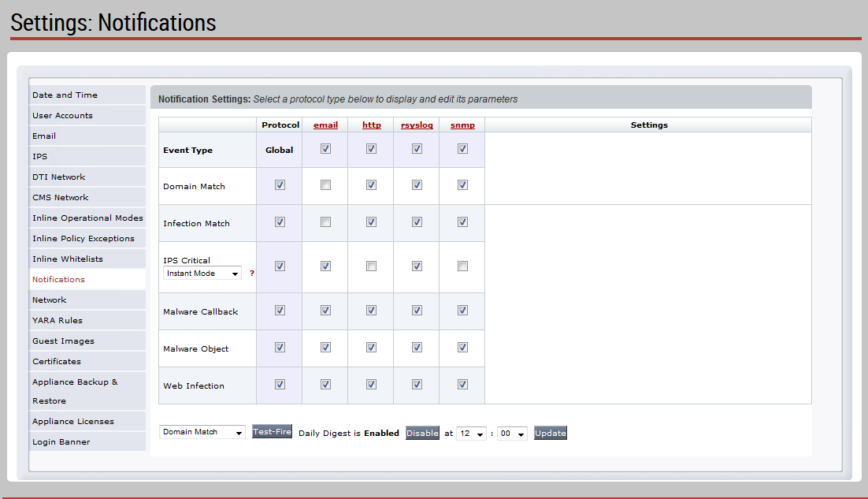Viewport: 868px width, 499px height.
Task: Toggle snmp for Malware Object
Action: [x=463, y=348]
